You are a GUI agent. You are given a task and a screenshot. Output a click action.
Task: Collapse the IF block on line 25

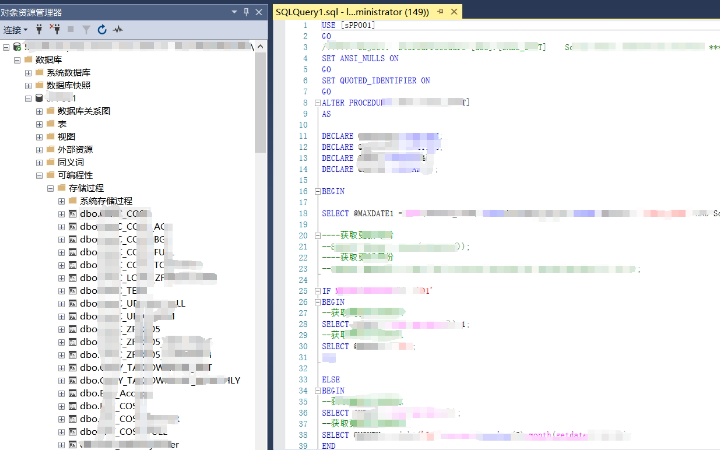[x=317, y=291]
